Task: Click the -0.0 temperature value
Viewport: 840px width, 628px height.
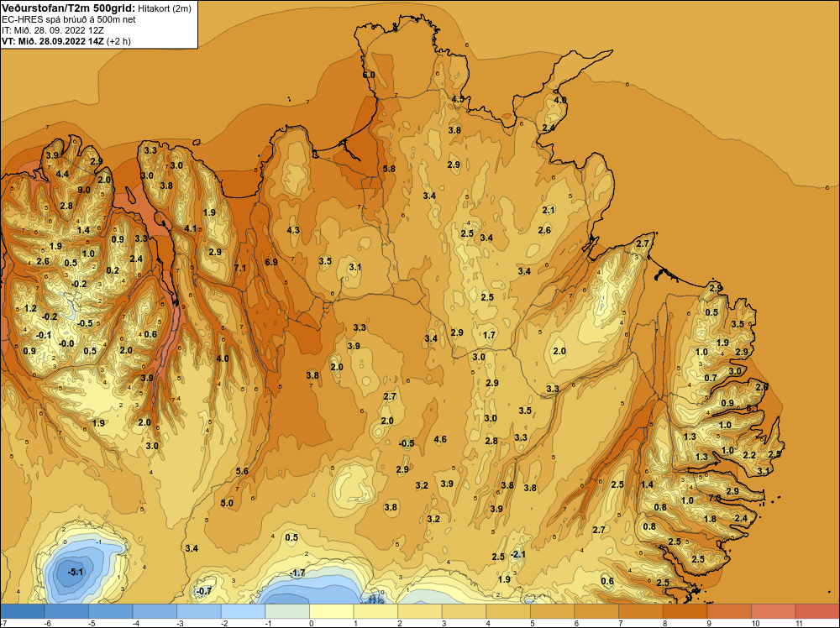Action: [66, 343]
